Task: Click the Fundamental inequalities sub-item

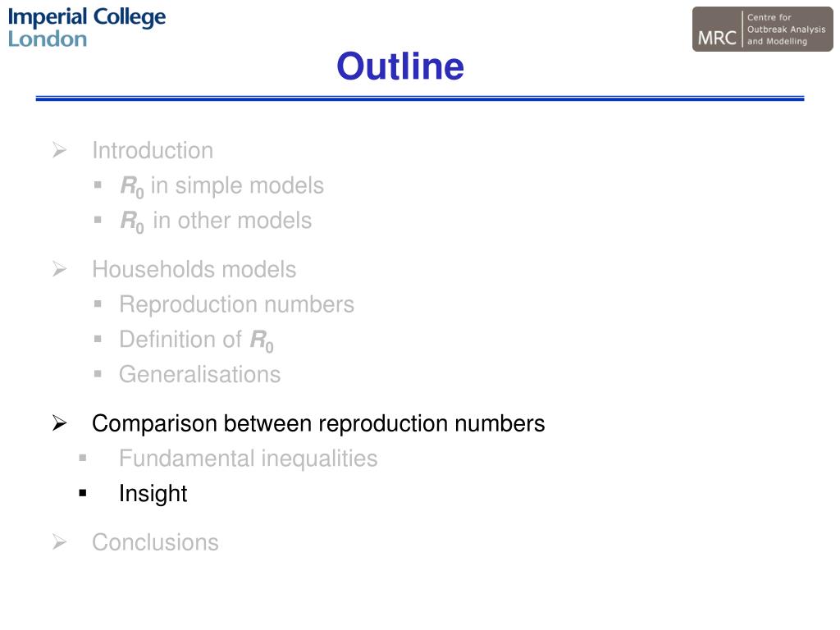Action: click(248, 459)
